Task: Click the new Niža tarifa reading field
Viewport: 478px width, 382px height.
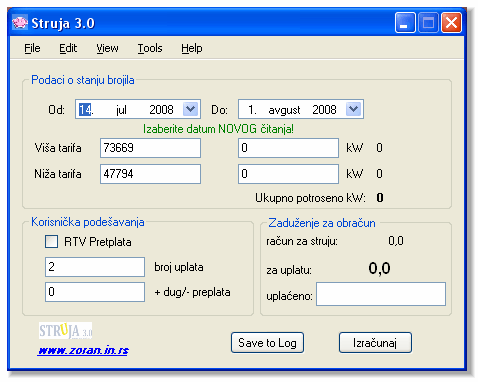Action: coord(288,174)
